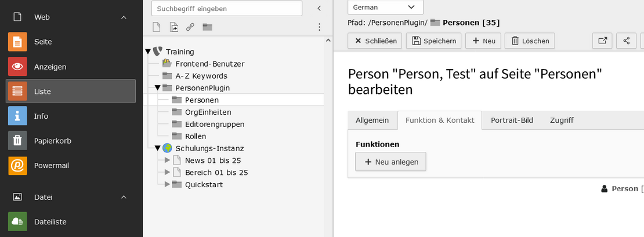Click Neu anlegen under Funktionen
This screenshot has height=237, width=644.
390,162
